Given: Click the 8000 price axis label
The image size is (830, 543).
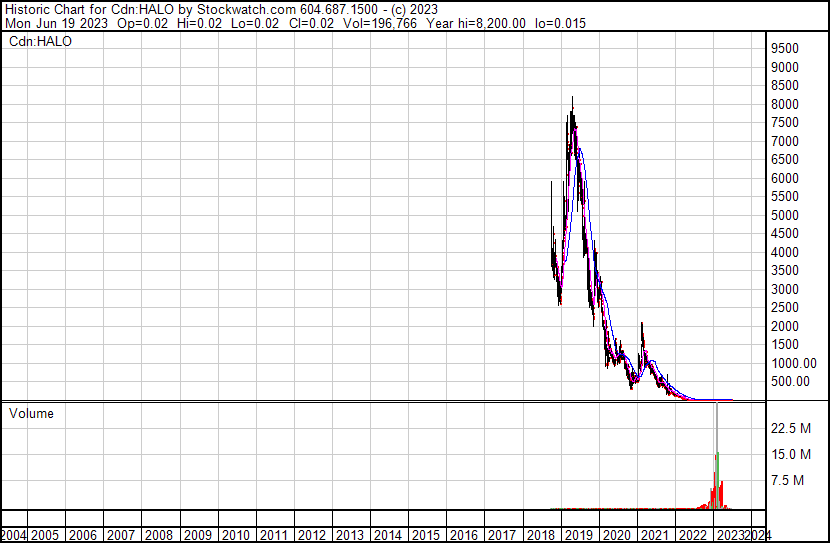Looking at the screenshot, I should click(784, 104).
